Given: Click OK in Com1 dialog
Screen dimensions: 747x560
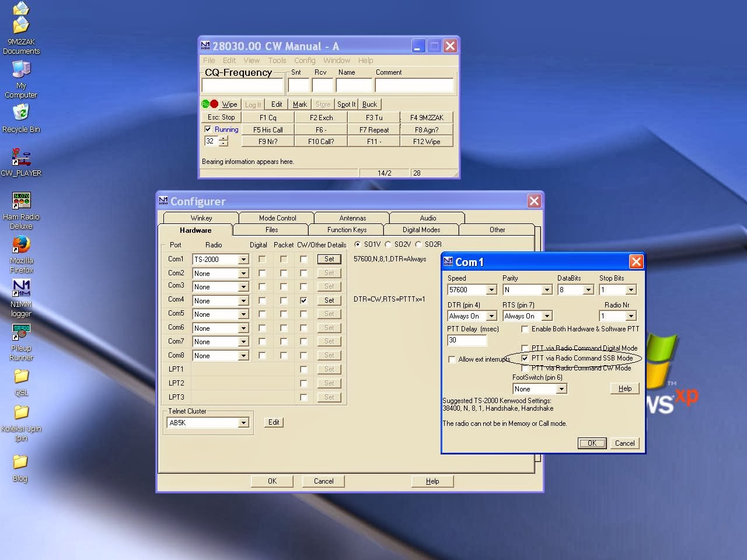Looking at the screenshot, I should pos(592,443).
